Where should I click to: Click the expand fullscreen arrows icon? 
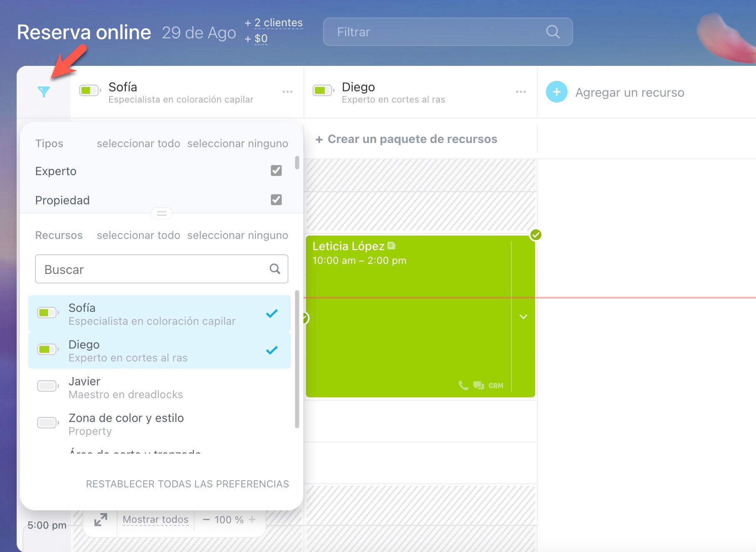100,519
